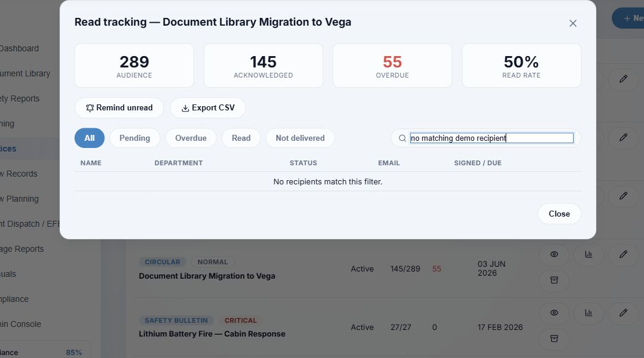Sort by NAME column header

[x=91, y=163]
